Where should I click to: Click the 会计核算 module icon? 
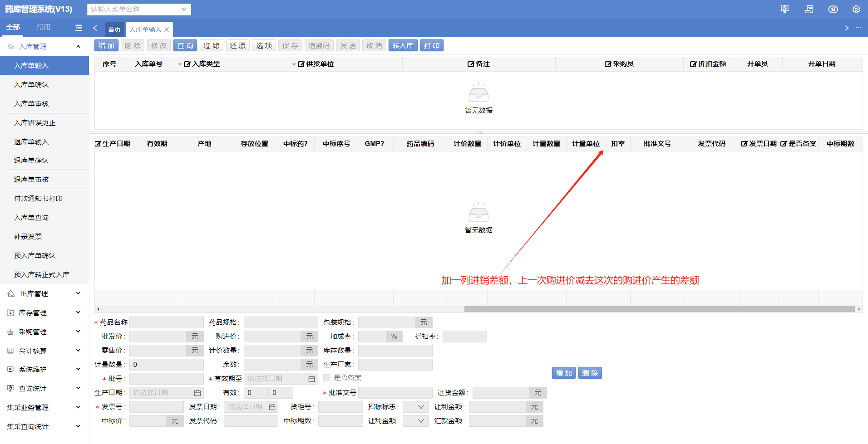(x=11, y=351)
